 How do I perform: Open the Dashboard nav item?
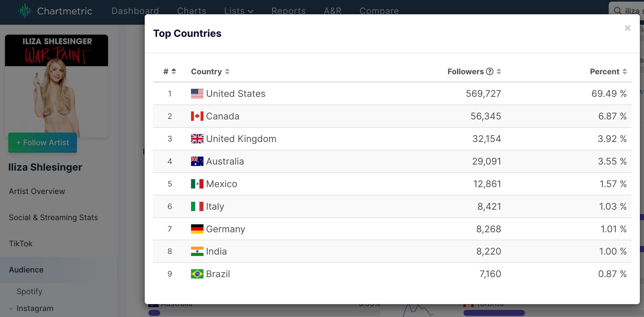pos(135,11)
